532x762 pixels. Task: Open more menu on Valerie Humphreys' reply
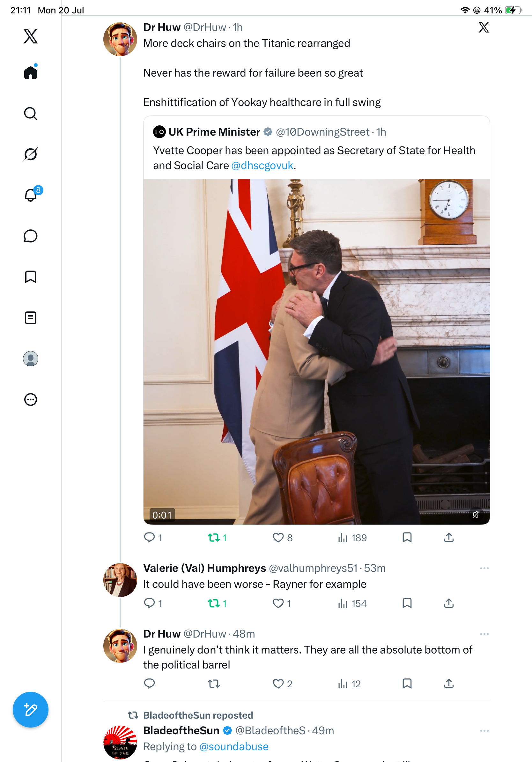484,568
